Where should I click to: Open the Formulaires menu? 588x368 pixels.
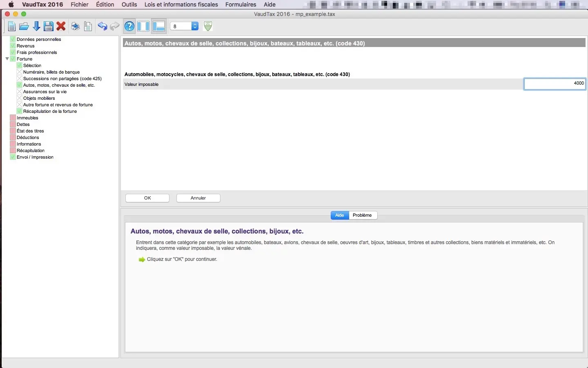(241, 4)
